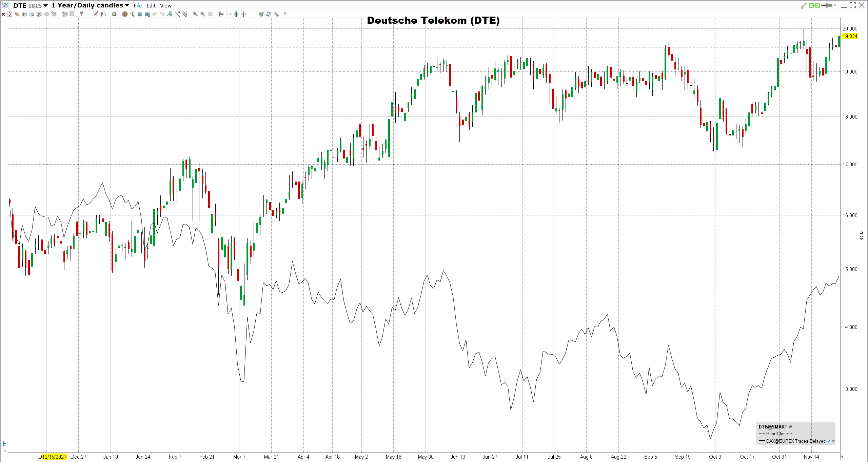Click the colored circles icon
The height and width of the screenshot is (462, 868).
(x=261, y=14)
